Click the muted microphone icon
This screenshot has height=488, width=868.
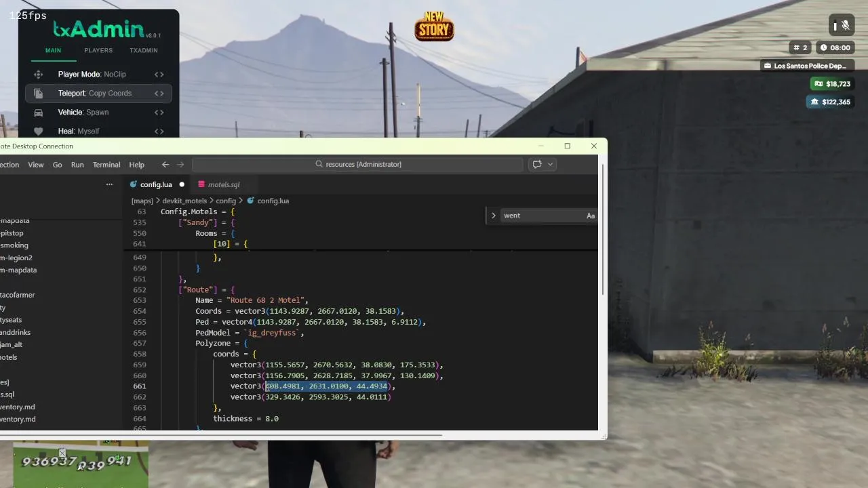click(845, 26)
